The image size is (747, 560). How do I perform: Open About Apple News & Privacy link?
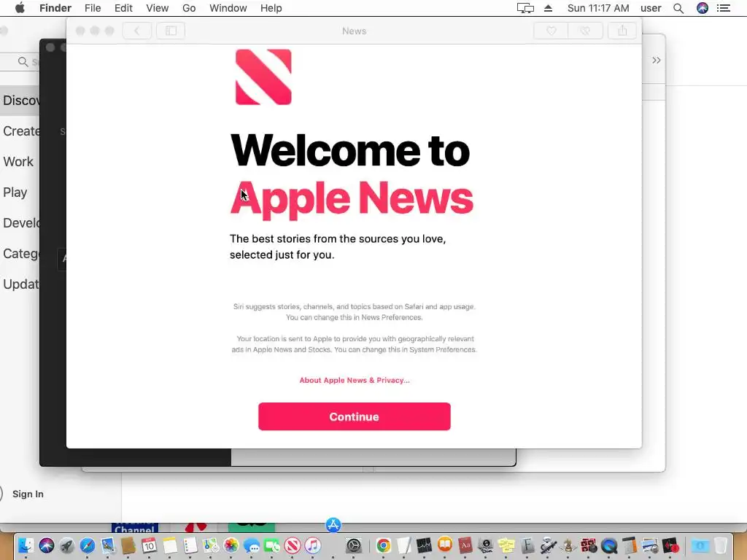pos(355,380)
